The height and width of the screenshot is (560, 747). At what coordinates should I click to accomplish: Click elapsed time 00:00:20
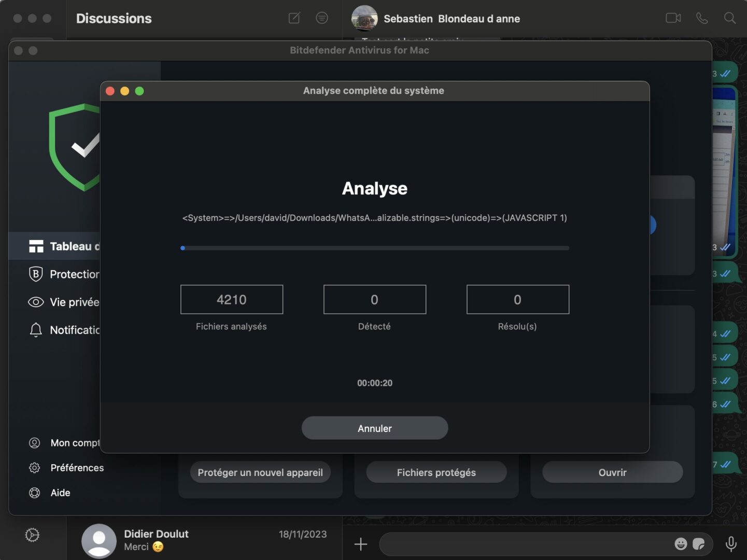coord(375,383)
